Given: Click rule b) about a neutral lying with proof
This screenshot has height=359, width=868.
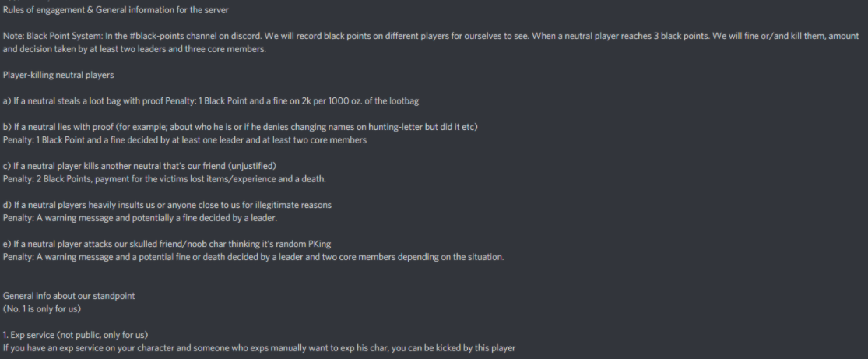Looking at the screenshot, I should [x=241, y=127].
